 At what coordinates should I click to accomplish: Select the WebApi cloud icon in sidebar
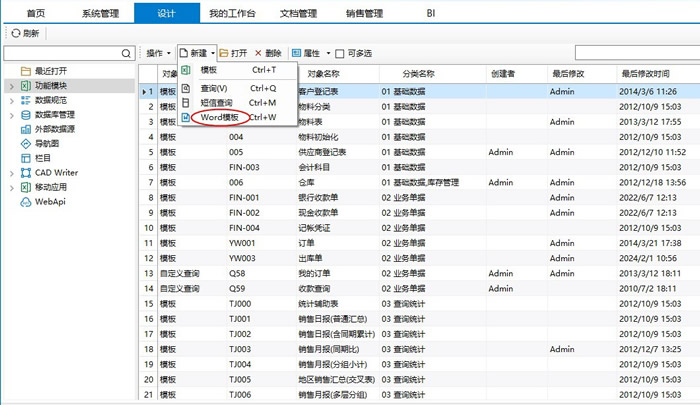pos(26,201)
